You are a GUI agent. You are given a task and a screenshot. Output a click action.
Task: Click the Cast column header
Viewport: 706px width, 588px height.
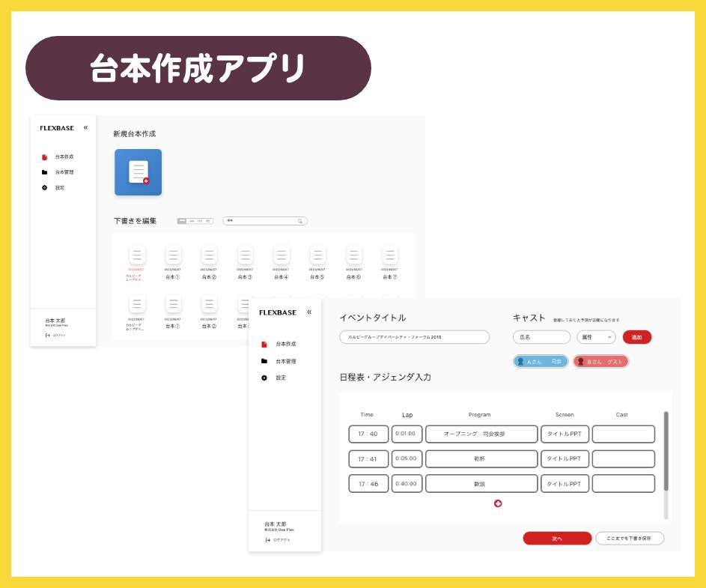pyautogui.click(x=622, y=414)
